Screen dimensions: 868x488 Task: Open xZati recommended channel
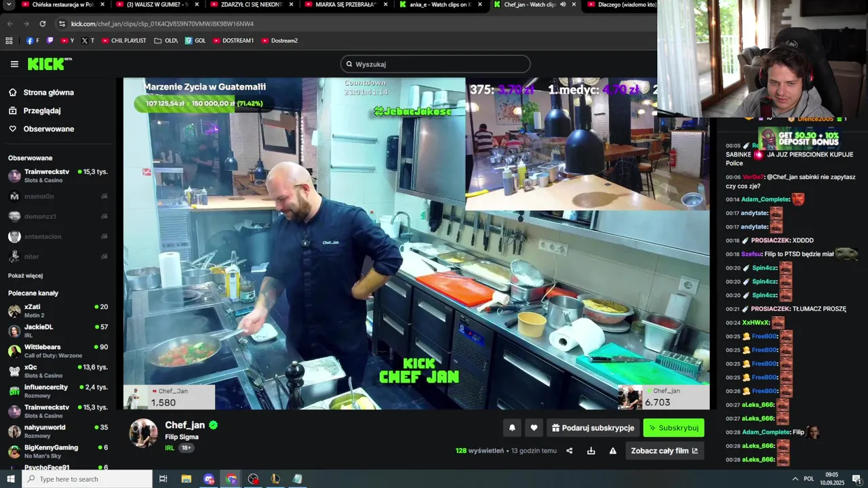(58, 310)
